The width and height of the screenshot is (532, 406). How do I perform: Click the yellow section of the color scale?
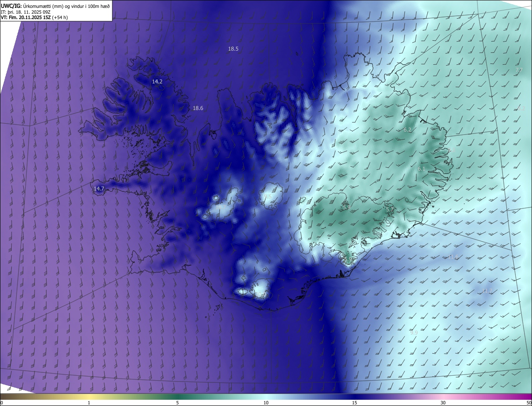(89, 396)
